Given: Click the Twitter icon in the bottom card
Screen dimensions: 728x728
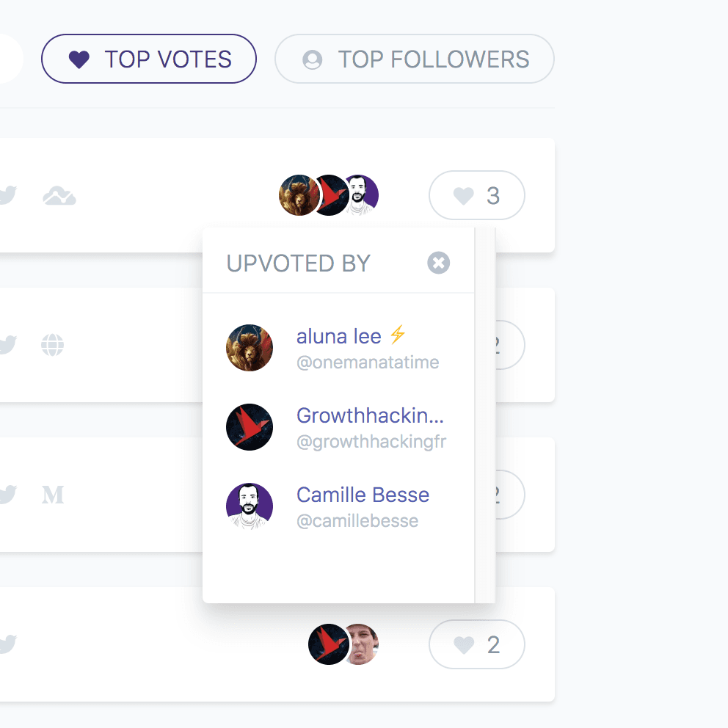Looking at the screenshot, I should coord(8,644).
